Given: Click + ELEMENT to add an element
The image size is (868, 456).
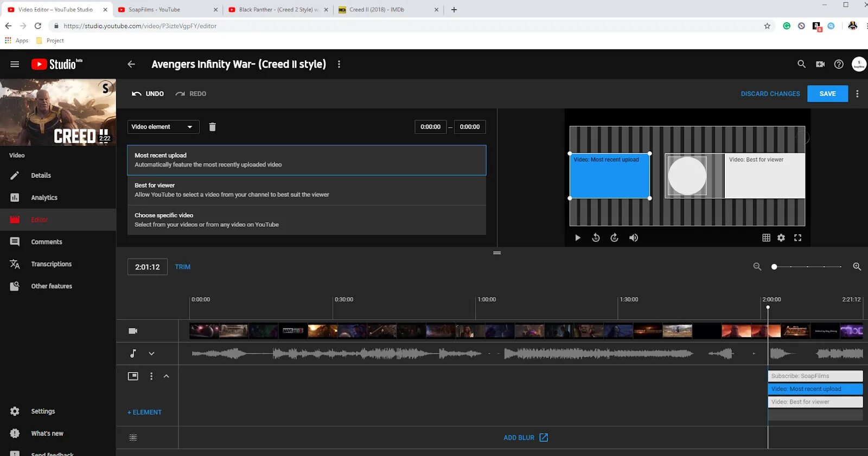Looking at the screenshot, I should point(144,413).
